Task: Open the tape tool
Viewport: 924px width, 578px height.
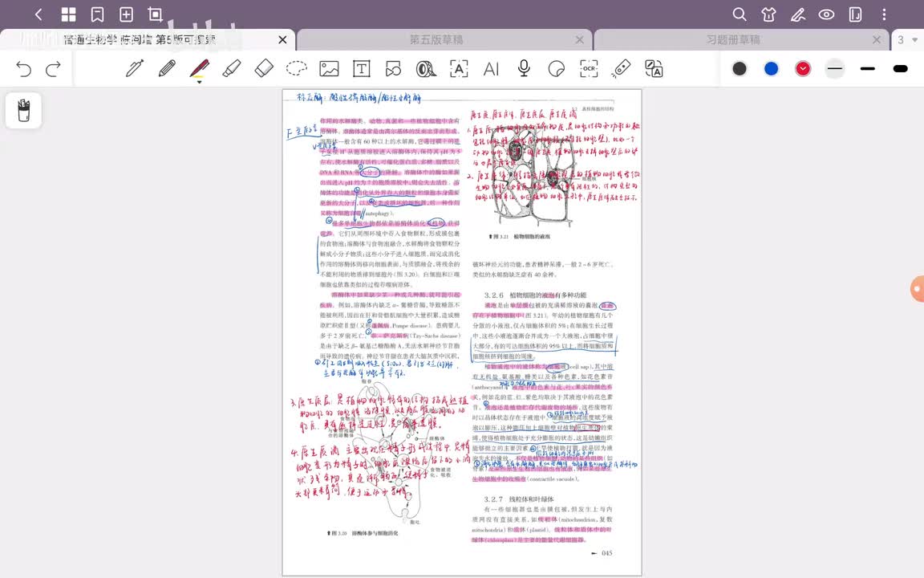Action: click(426, 69)
